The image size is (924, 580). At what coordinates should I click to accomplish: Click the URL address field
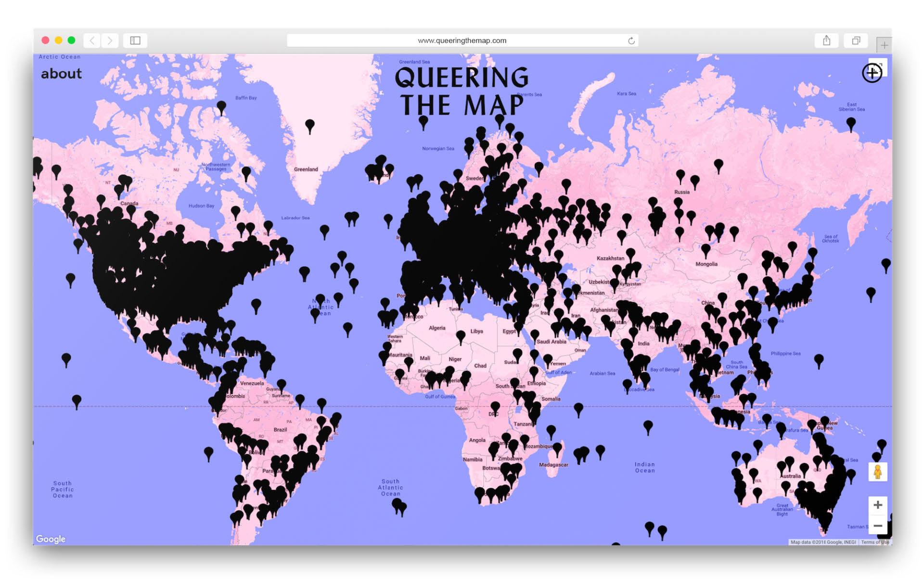(x=462, y=40)
